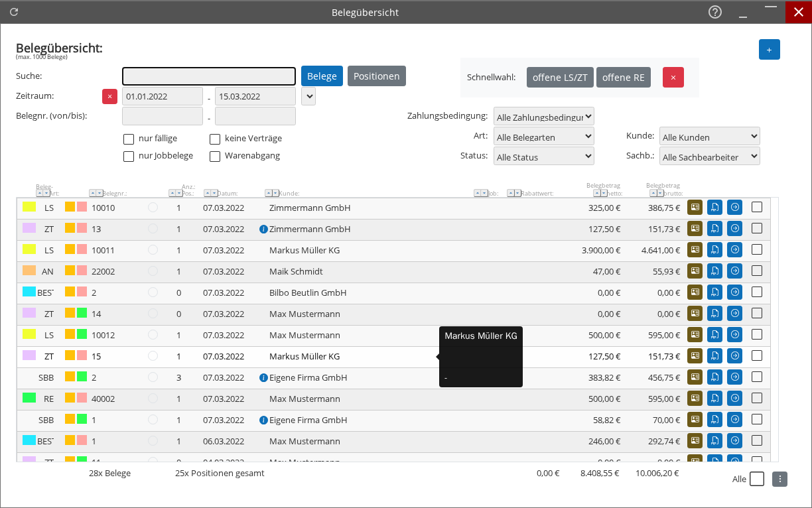
Task: Select the Belege view button
Action: tap(322, 76)
